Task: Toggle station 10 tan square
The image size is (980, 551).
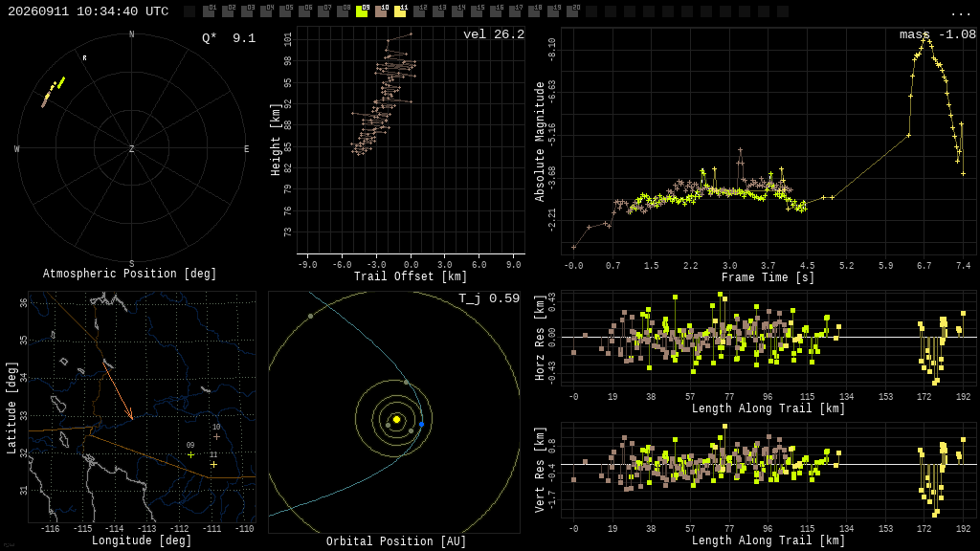Action: pyautogui.click(x=381, y=11)
